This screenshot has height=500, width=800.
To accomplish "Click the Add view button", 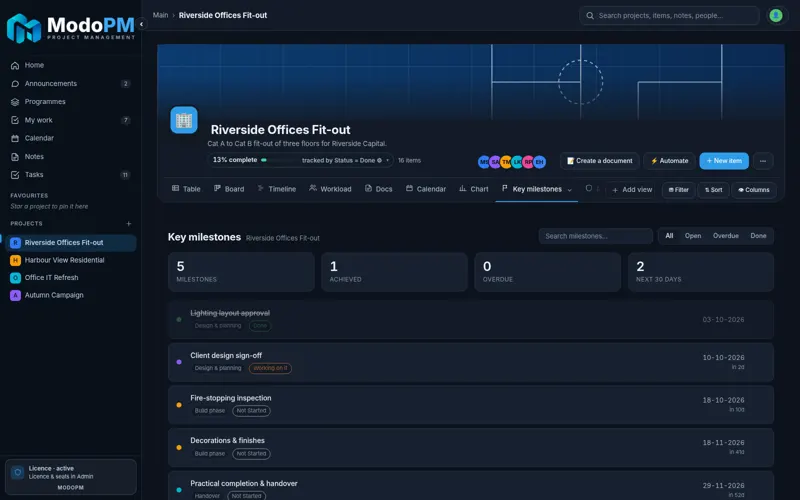I will (x=632, y=190).
